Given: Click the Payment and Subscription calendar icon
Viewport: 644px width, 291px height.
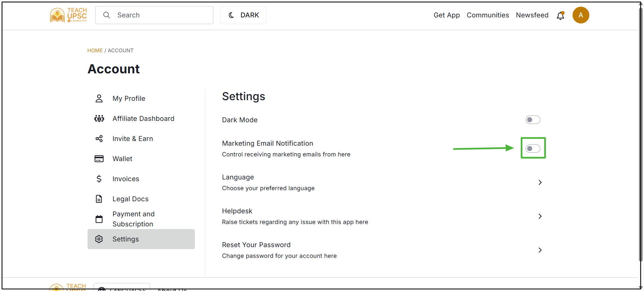Looking at the screenshot, I should tap(99, 219).
